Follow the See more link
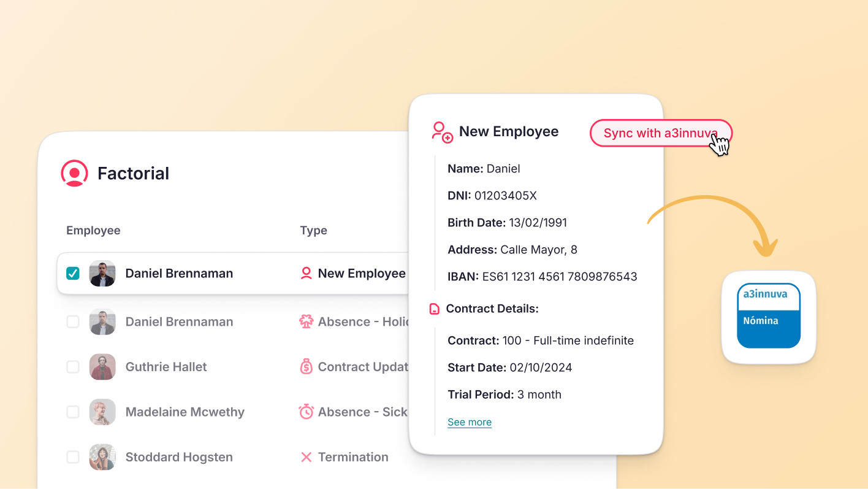This screenshot has height=489, width=868. coord(470,422)
